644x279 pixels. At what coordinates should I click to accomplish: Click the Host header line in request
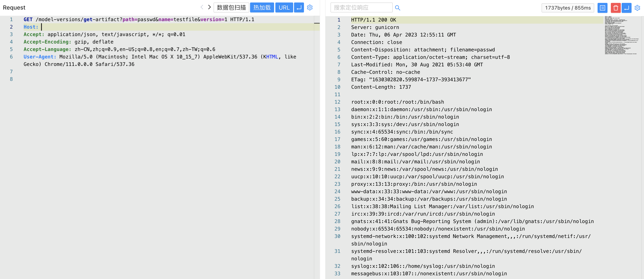tap(31, 27)
